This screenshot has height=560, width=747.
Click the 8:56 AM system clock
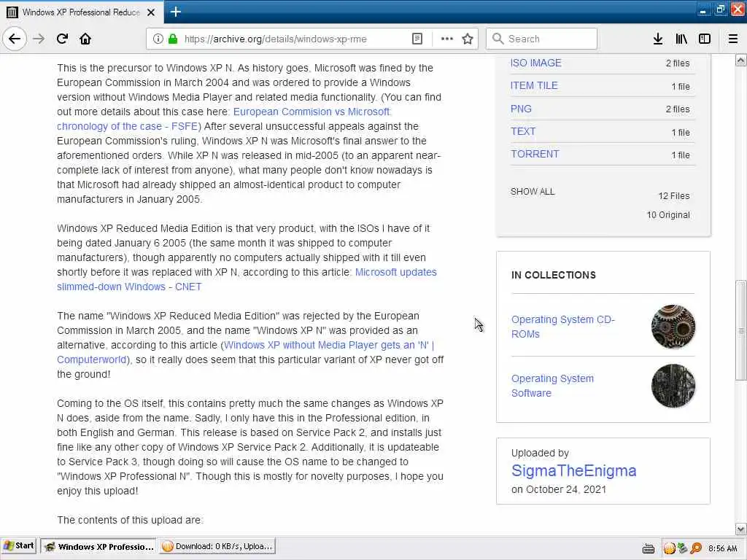(x=723, y=548)
